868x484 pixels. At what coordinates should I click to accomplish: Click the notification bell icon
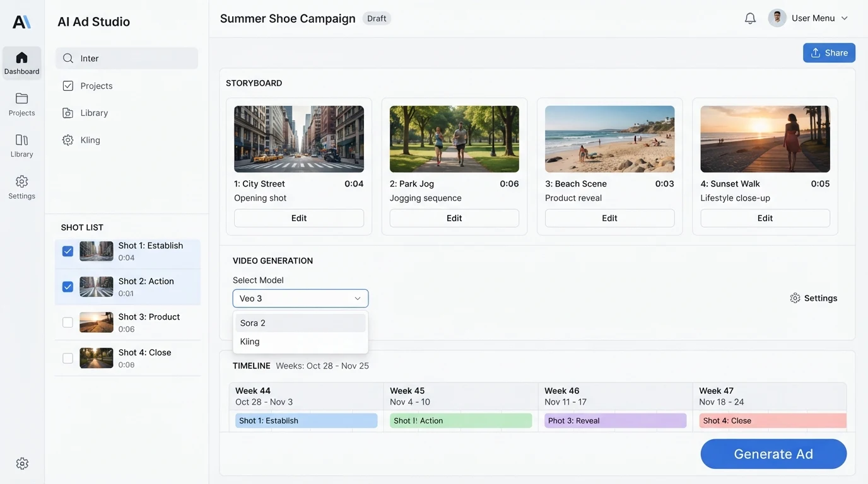point(750,18)
